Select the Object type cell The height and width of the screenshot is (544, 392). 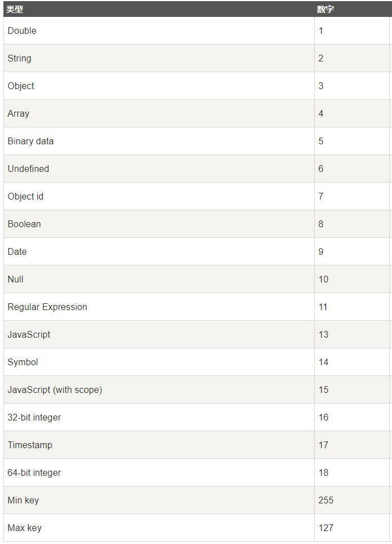click(21, 86)
